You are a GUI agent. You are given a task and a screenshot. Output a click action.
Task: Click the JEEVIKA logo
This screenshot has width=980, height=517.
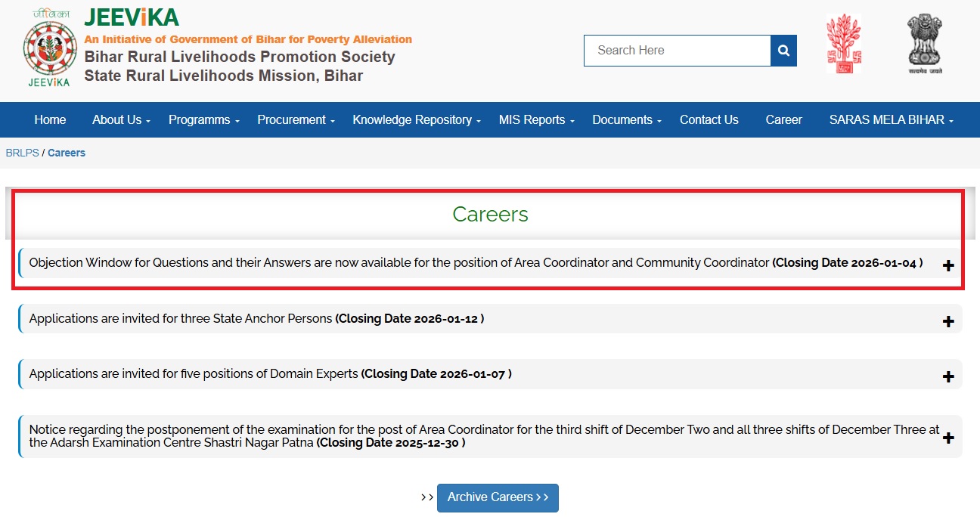(x=48, y=48)
